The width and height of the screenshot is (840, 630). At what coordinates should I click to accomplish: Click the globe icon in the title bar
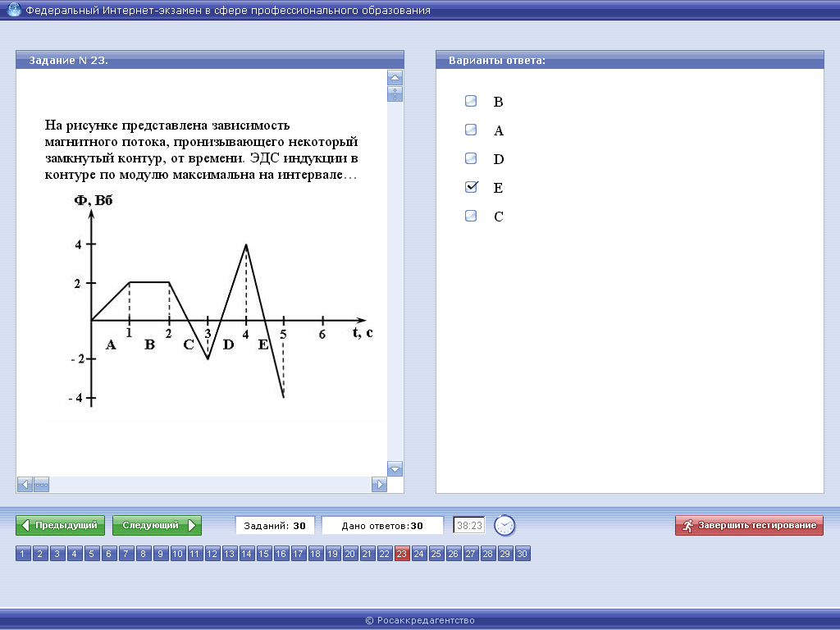click(14, 10)
